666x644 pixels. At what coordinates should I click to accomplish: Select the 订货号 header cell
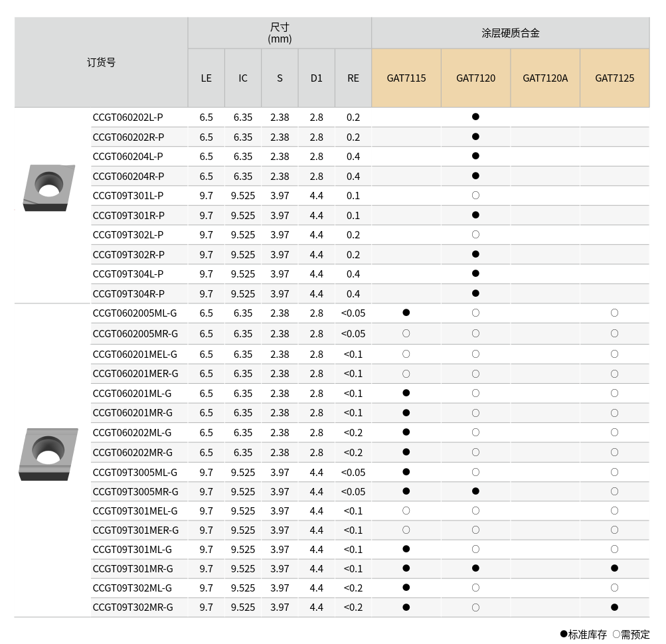point(101,62)
